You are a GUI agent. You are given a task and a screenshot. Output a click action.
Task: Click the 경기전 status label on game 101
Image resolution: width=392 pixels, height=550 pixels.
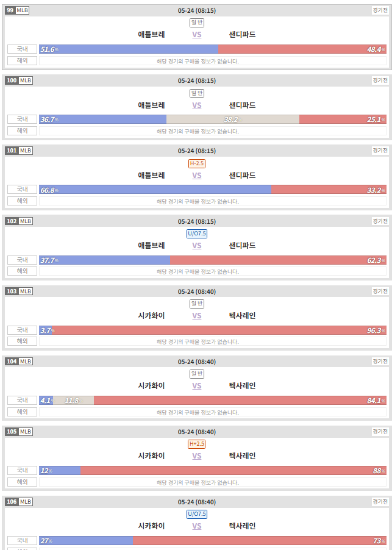coord(380,151)
